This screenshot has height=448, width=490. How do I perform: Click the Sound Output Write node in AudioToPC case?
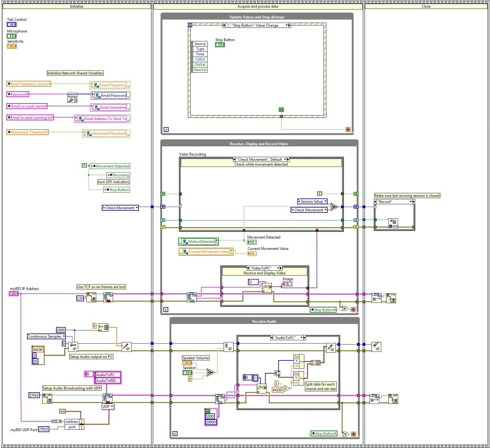331,348
